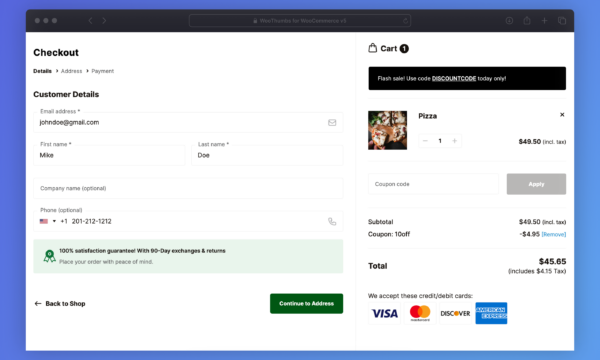600x360 pixels.
Task: Click the shopping bag Cart icon
Action: (x=372, y=48)
